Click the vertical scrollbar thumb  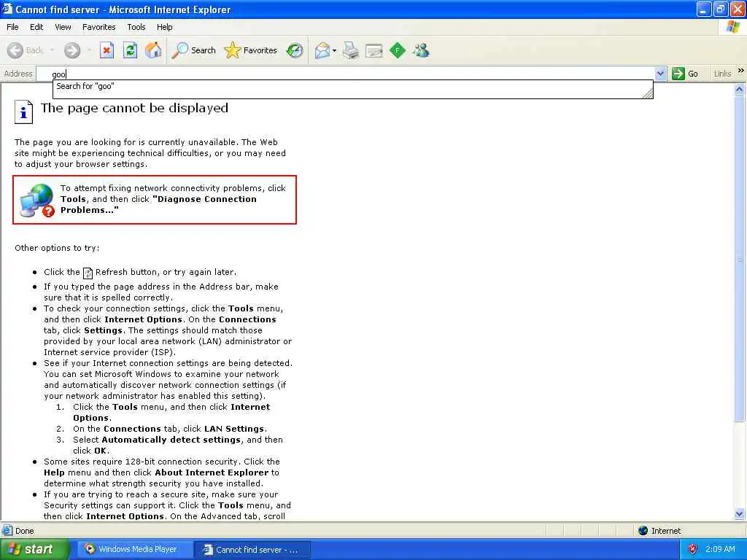[x=740, y=259]
